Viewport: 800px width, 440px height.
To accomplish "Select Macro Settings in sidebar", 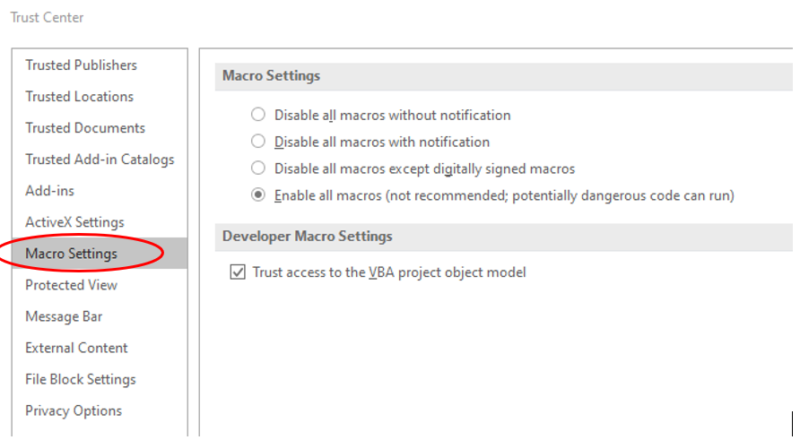I will 71,254.
